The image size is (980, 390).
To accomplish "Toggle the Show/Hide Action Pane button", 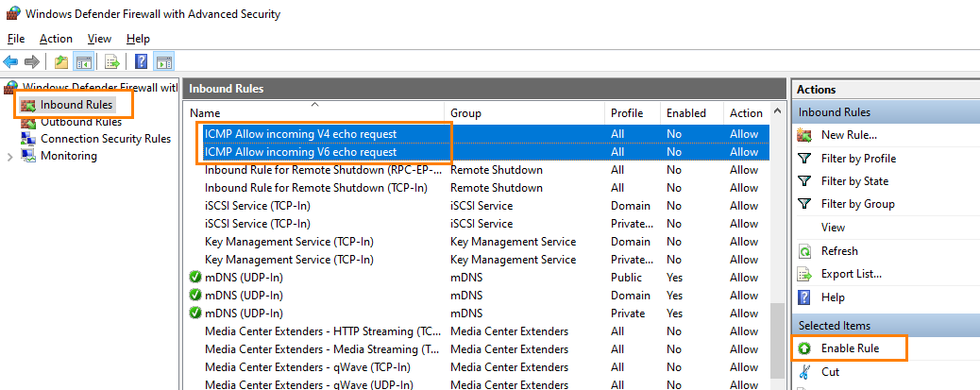I will (164, 62).
